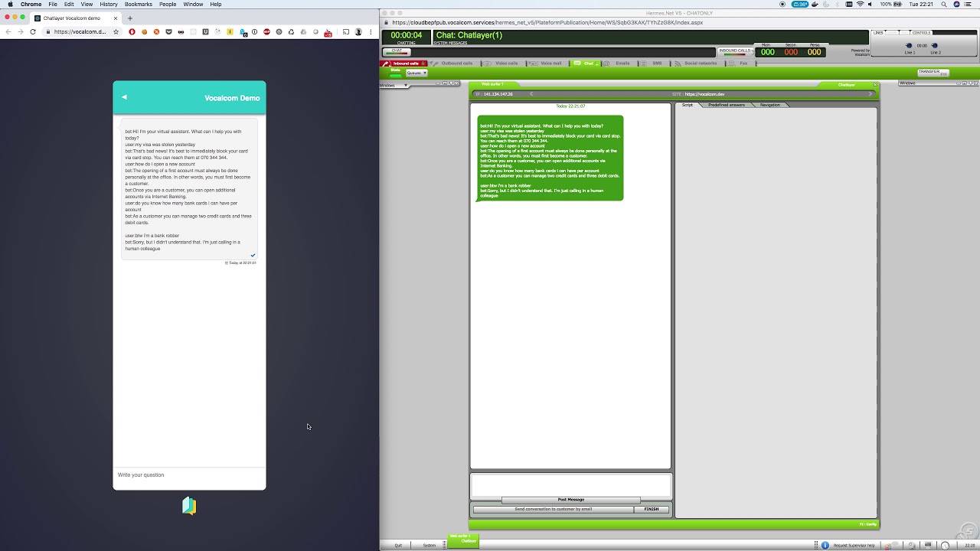
Task: Click the Wi-Fi icon in macOS menu bar
Action: 860,5
